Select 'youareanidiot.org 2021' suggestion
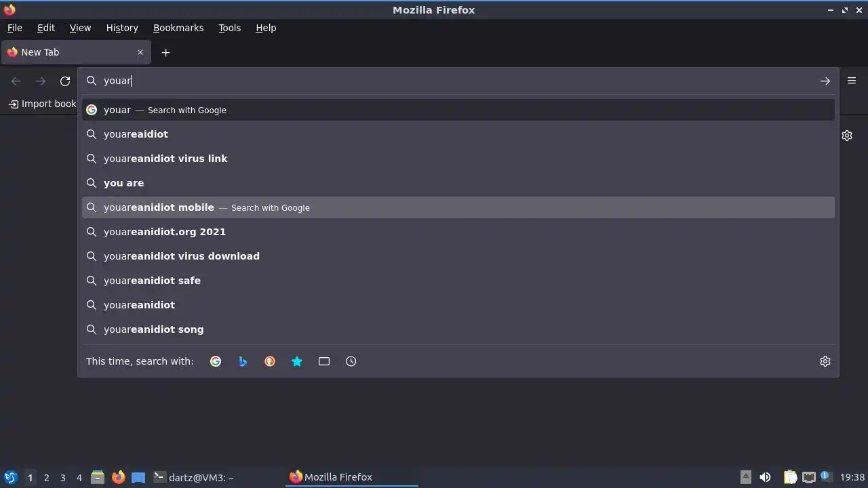 [458, 232]
